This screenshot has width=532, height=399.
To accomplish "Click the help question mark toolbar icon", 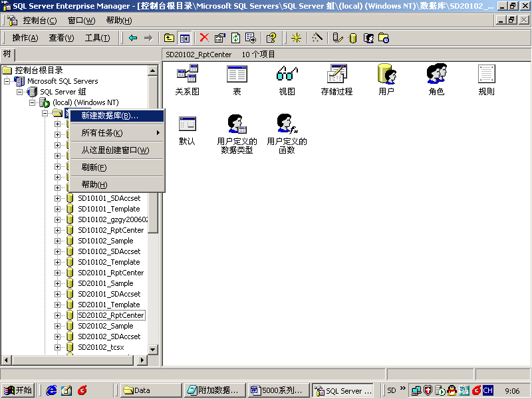I will tap(271, 38).
